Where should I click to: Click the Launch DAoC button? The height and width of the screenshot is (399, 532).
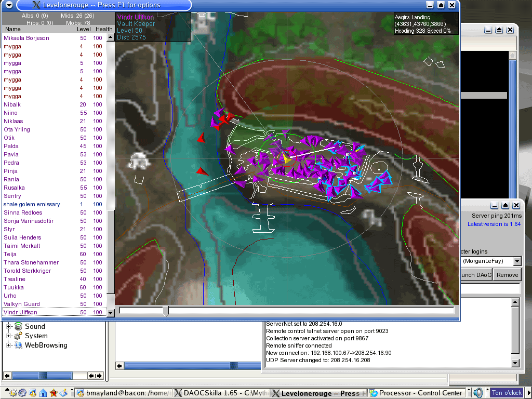click(x=476, y=275)
